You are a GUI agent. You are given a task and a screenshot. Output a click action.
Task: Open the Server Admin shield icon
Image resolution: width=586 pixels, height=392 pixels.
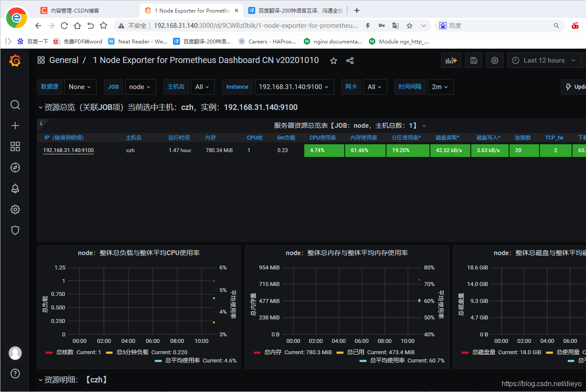(15, 230)
